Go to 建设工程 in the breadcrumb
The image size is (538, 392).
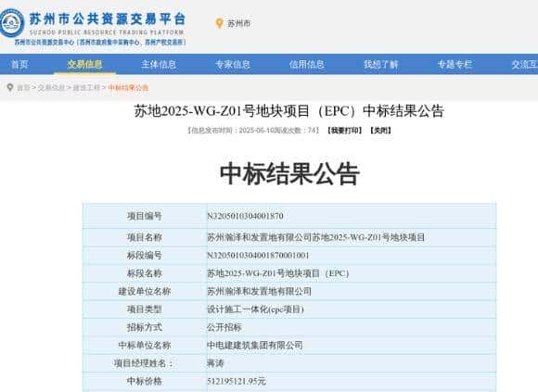point(86,88)
